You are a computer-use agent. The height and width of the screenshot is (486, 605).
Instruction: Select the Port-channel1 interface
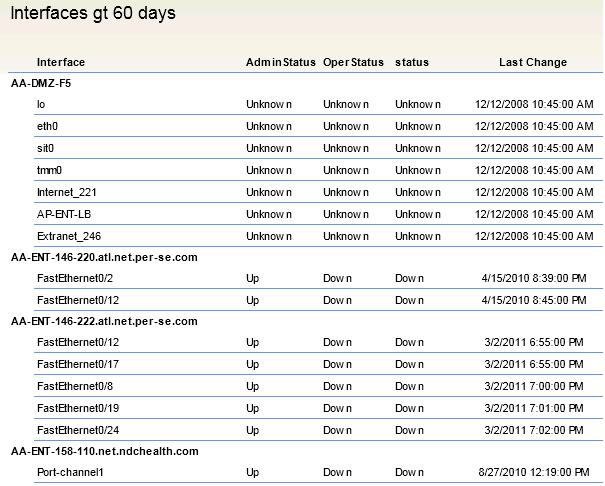pos(70,472)
